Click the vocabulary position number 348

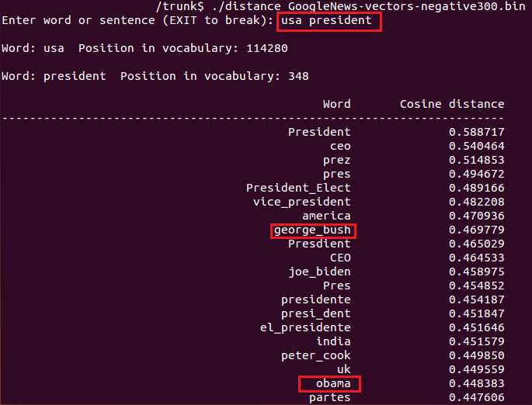pyautogui.click(x=298, y=76)
